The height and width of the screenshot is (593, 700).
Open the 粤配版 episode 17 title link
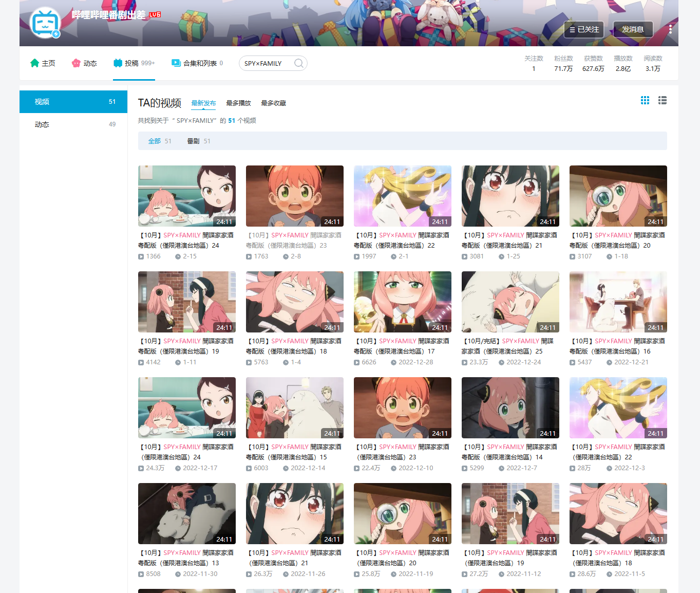[x=403, y=346]
